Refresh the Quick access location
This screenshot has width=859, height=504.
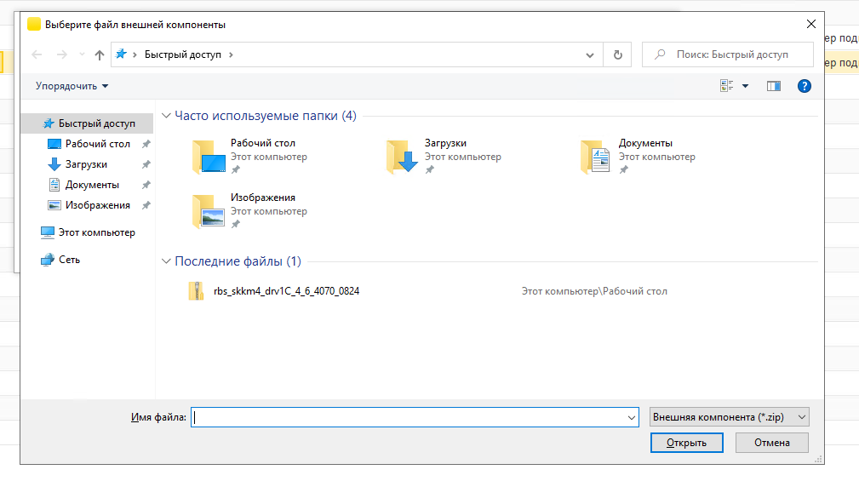617,54
